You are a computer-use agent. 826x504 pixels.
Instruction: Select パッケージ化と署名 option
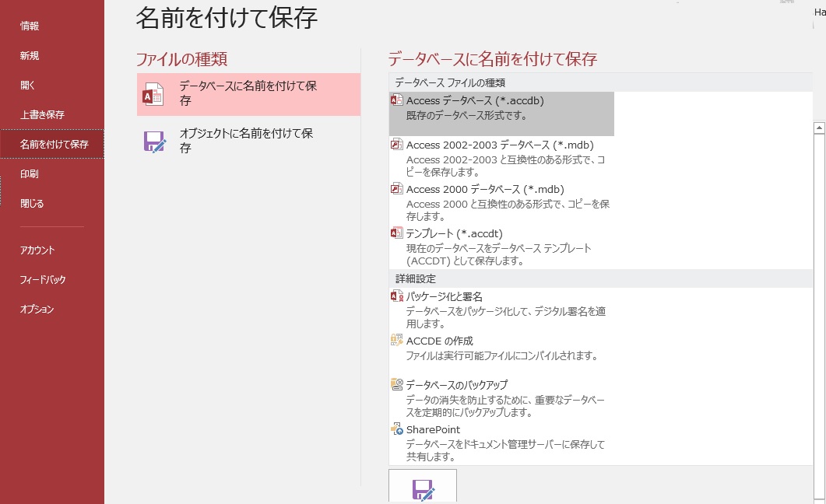[501, 310]
